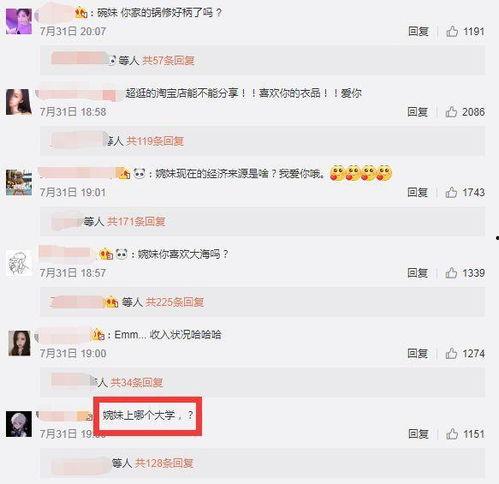Viewport: 499px width, 484px height.
Task: Open 共34条回复 reply list
Action: click(x=137, y=382)
